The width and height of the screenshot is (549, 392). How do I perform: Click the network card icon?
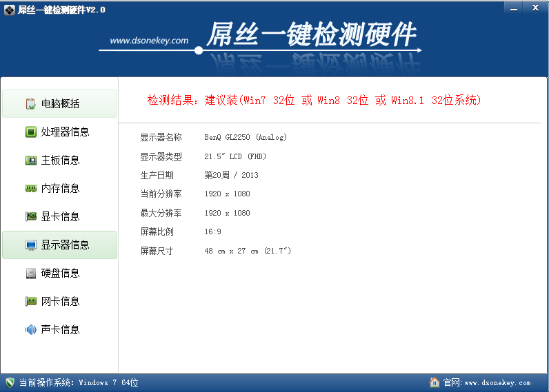31,302
